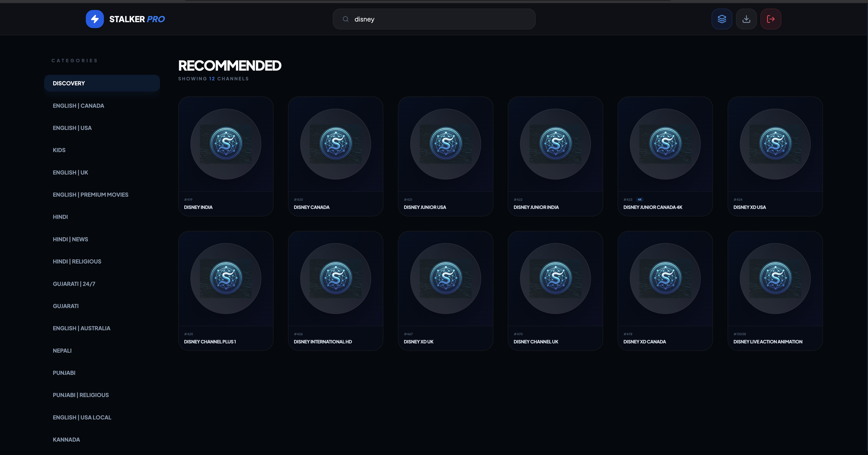Open Disney Junior Canada 4K channel card

pyautogui.click(x=665, y=156)
